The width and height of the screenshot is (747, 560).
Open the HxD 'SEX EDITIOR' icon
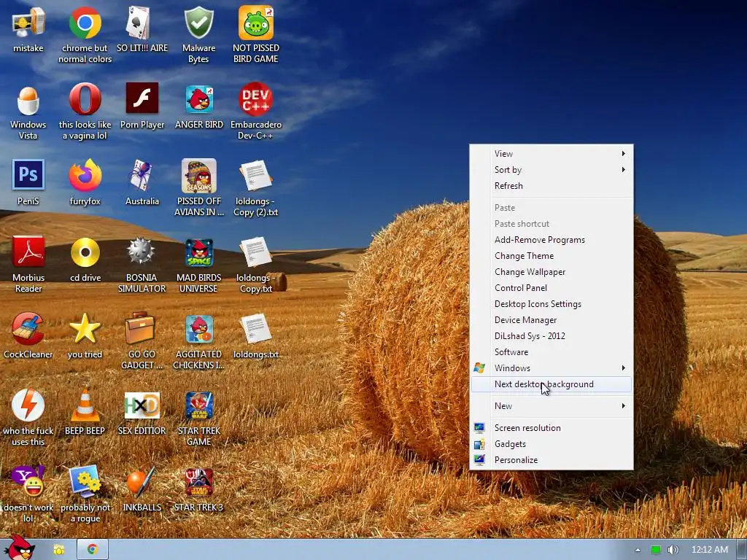click(142, 405)
